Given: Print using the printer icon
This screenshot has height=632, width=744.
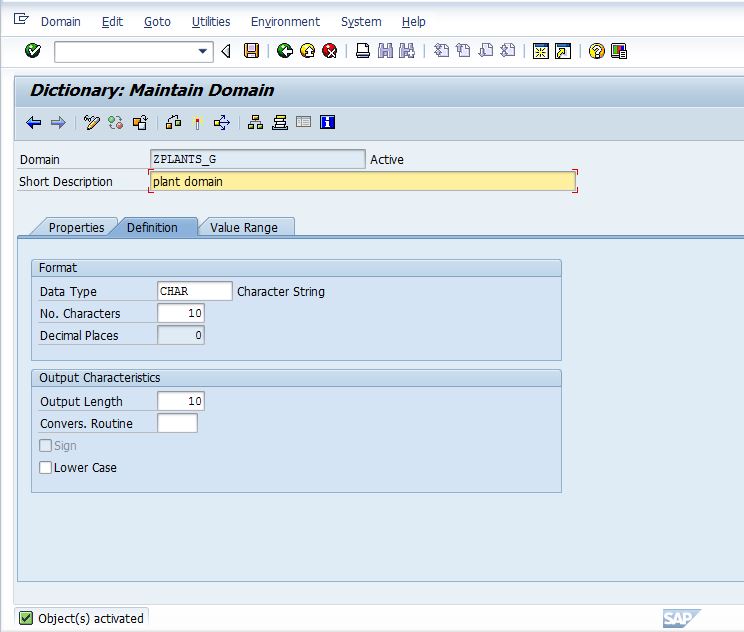Looking at the screenshot, I should pos(363,50).
